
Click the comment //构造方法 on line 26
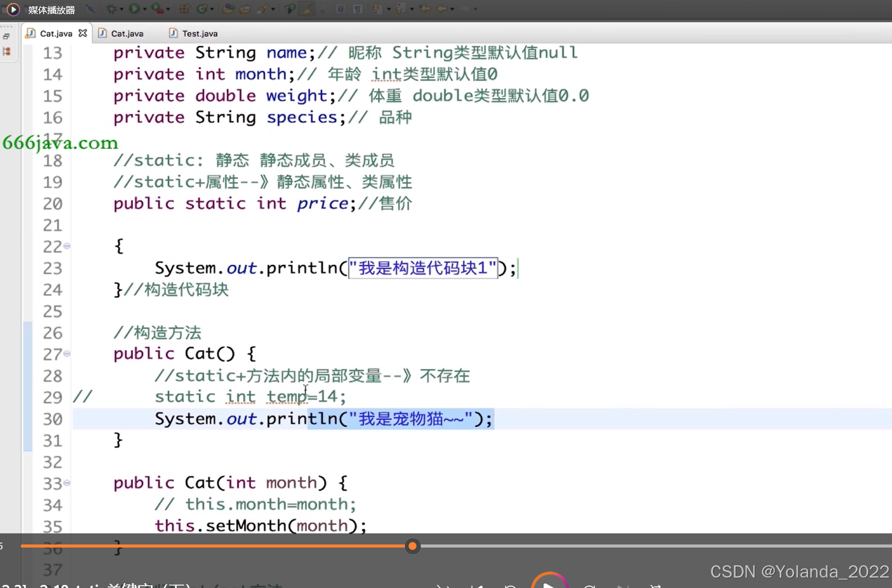pyautogui.click(x=158, y=332)
